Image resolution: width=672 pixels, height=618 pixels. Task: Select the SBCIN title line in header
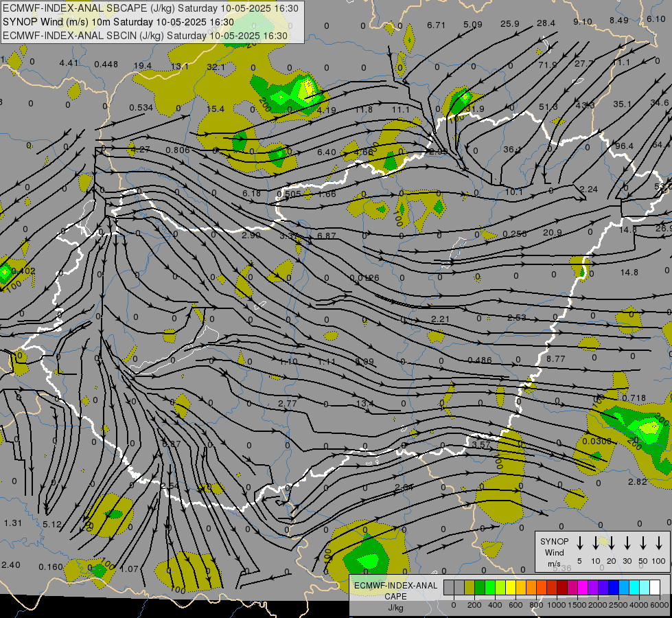[x=145, y=36]
